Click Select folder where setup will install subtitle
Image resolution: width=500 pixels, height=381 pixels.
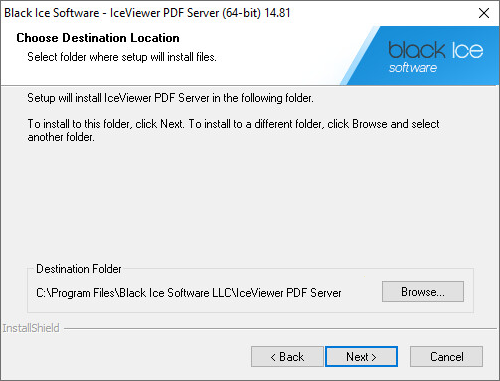[122, 57]
